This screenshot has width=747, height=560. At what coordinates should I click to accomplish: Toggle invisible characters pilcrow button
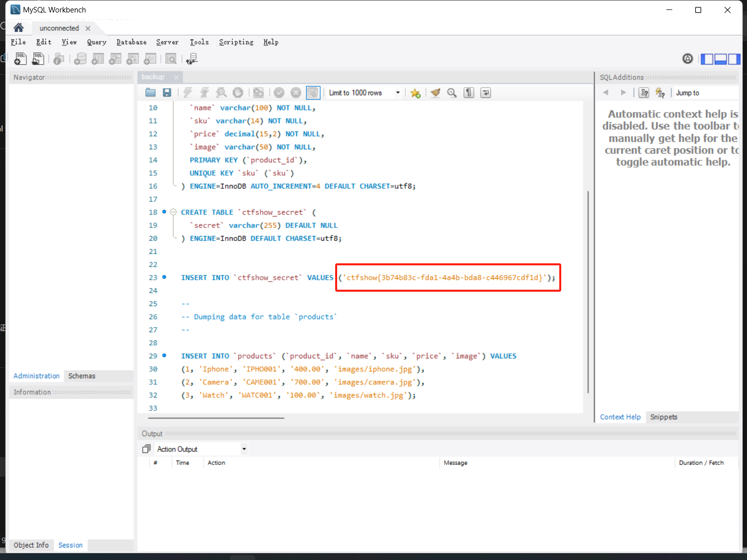469,93
